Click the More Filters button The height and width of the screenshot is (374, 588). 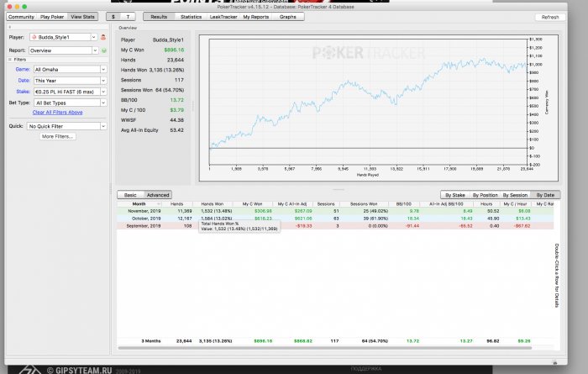(58, 136)
